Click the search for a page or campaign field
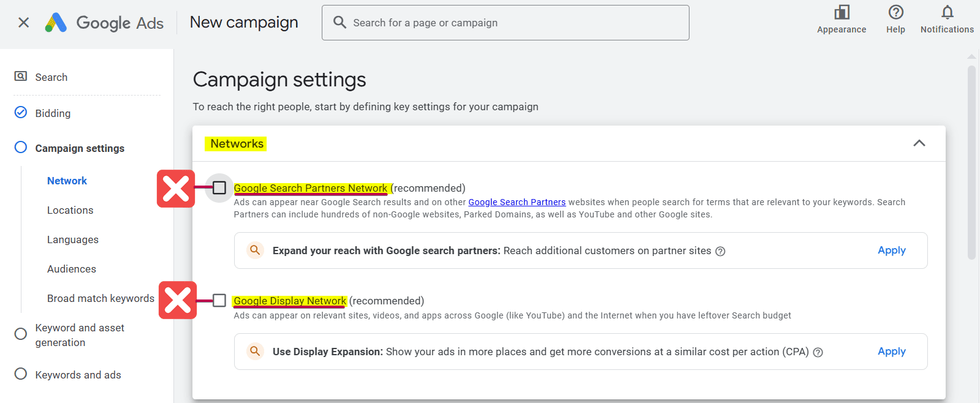The width and height of the screenshot is (980, 403). coord(515,23)
